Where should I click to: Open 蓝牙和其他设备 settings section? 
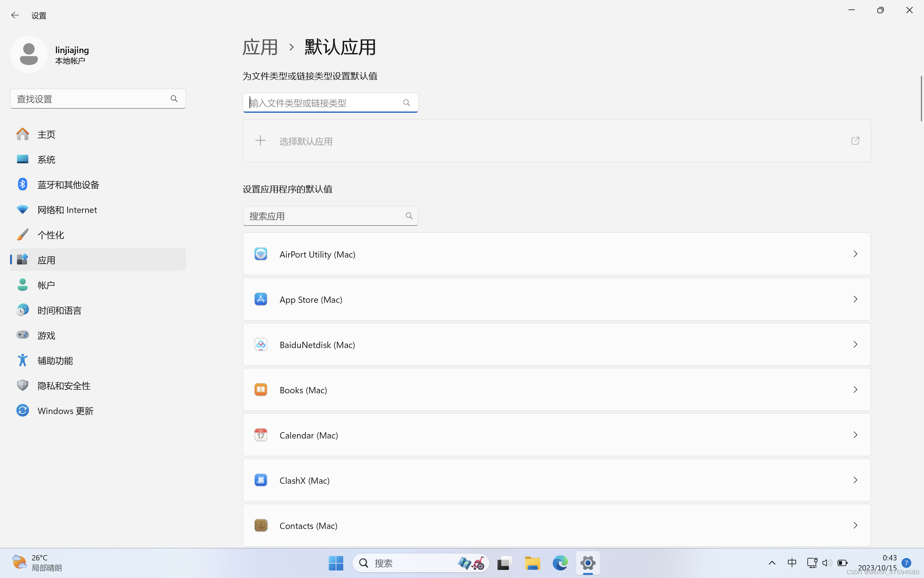[x=68, y=185]
